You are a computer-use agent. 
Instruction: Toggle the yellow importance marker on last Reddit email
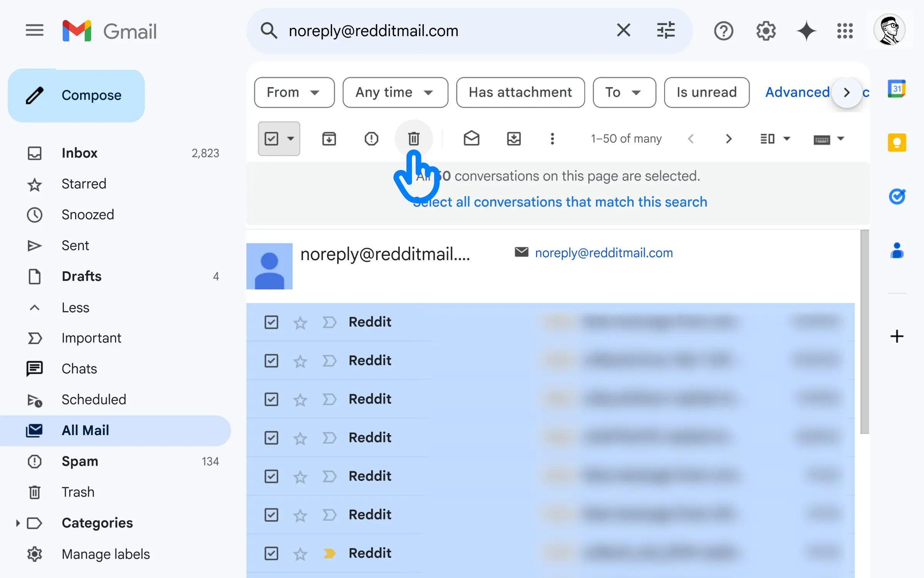(x=330, y=553)
